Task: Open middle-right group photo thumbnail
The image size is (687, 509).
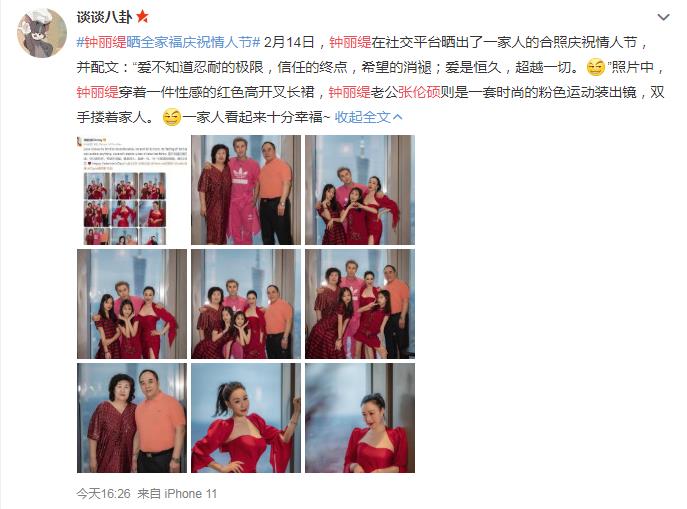Action: coord(360,304)
